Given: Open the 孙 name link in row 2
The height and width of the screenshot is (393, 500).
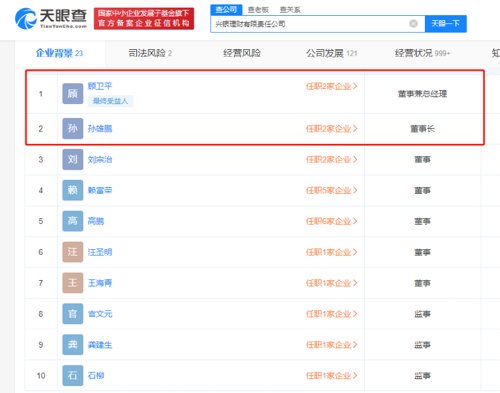Looking at the screenshot, I should pos(100,129).
